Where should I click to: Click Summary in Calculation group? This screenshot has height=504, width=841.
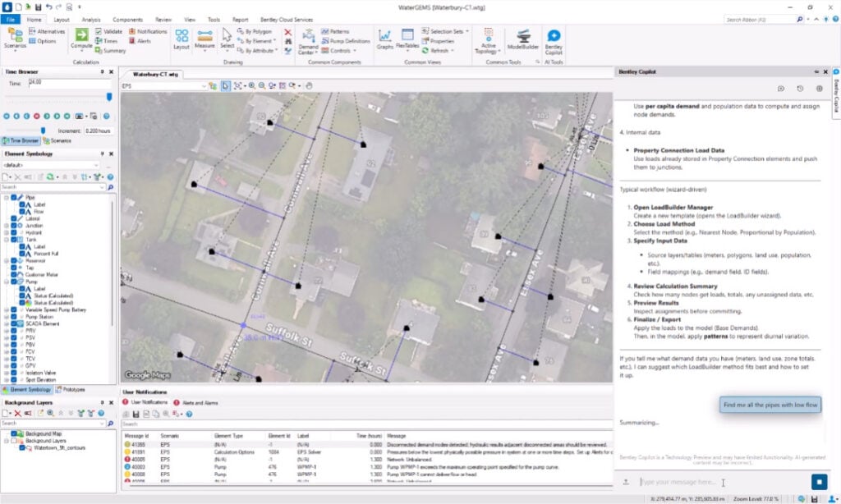click(111, 50)
